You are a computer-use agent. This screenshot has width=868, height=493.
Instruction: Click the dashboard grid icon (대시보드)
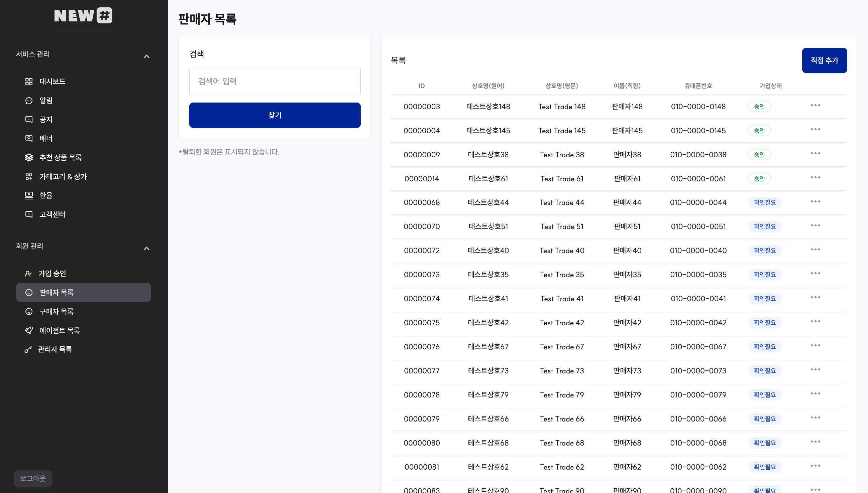(29, 81)
